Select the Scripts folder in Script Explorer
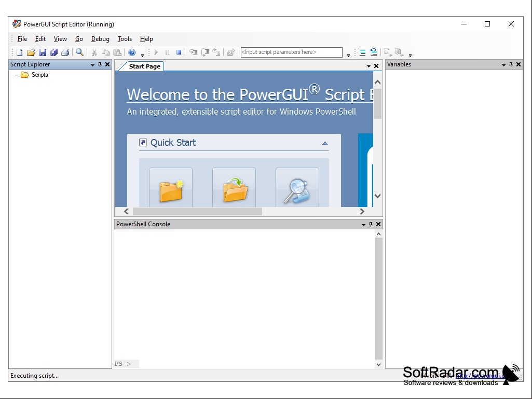This screenshot has width=532, height=399. (34, 75)
